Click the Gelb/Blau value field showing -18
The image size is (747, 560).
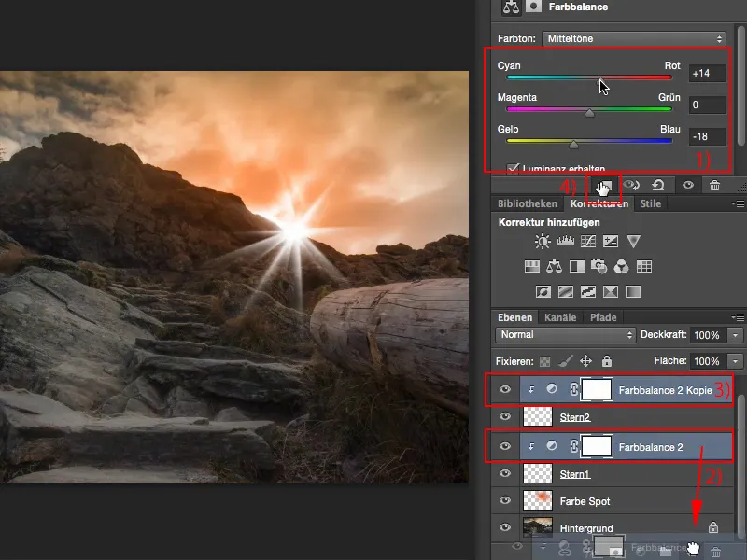click(x=708, y=136)
